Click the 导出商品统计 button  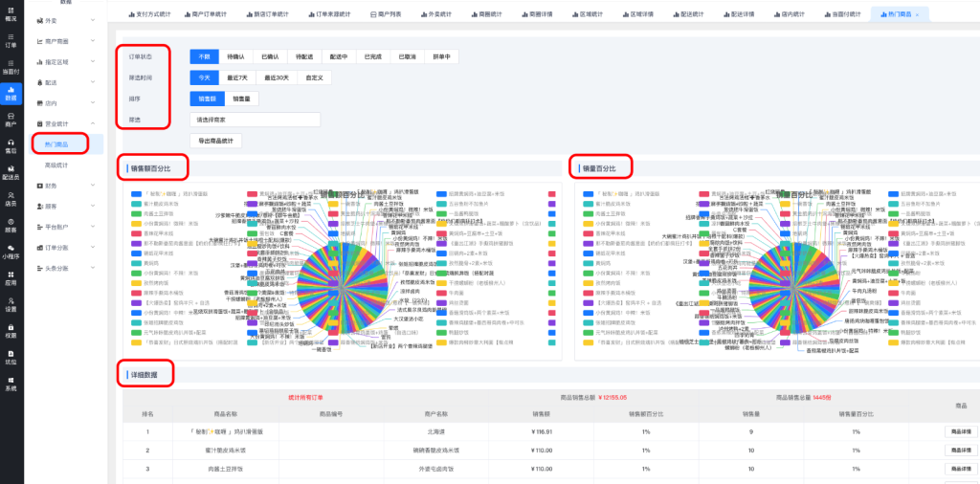215,142
